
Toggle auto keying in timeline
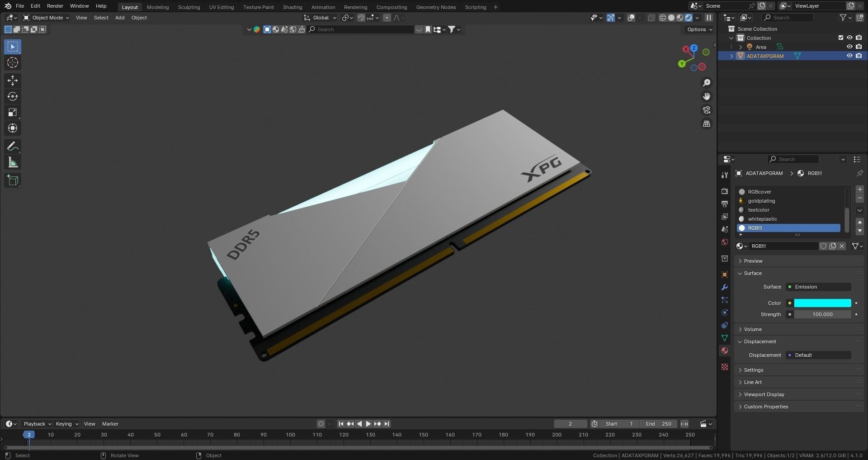pyautogui.click(x=321, y=424)
